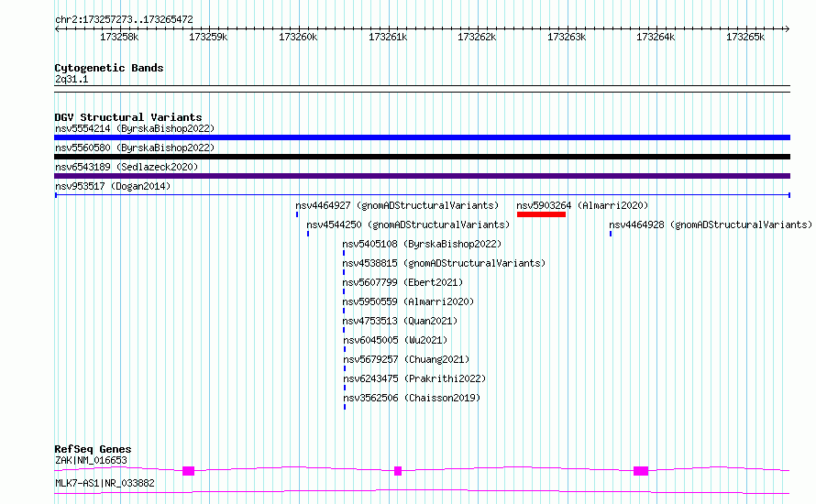Click ZAK exon box near 173259k
The height and width of the screenshot is (504, 816).
(188, 471)
